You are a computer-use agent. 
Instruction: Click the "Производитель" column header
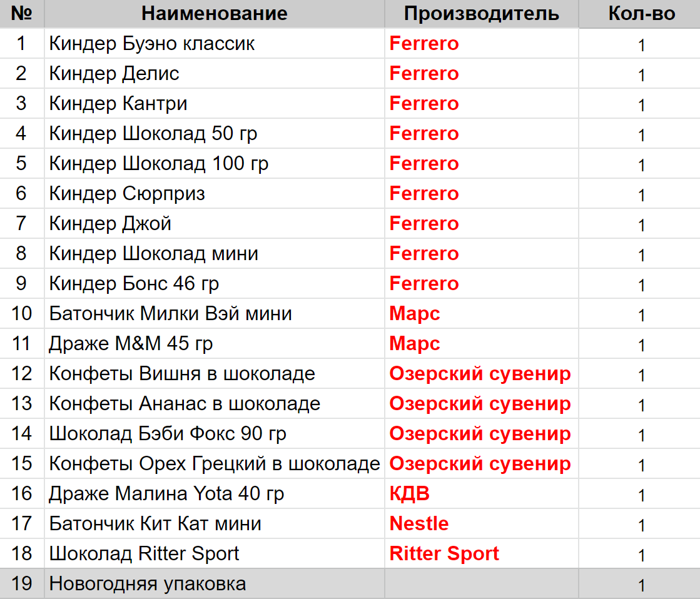(x=481, y=13)
